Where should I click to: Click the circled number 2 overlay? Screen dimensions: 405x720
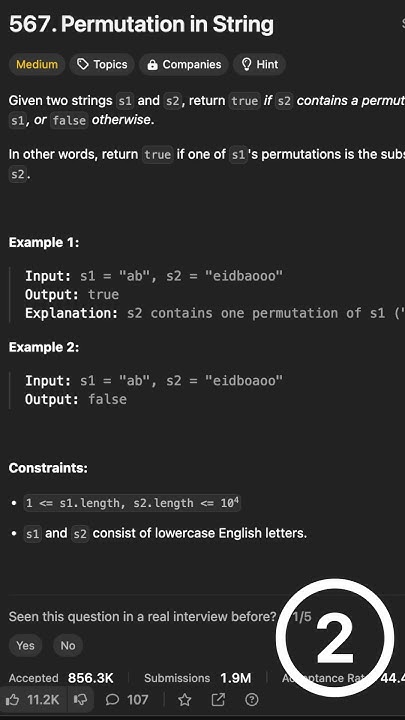(x=335, y=638)
